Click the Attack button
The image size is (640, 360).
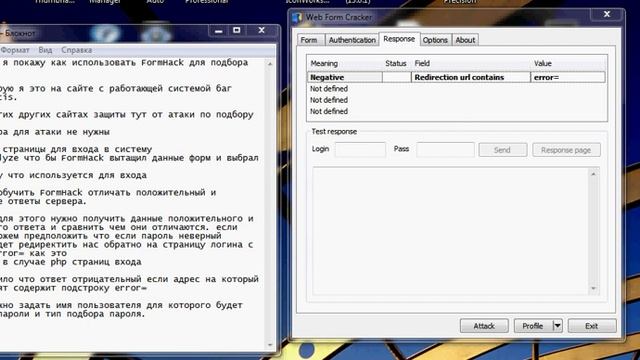coord(484,326)
